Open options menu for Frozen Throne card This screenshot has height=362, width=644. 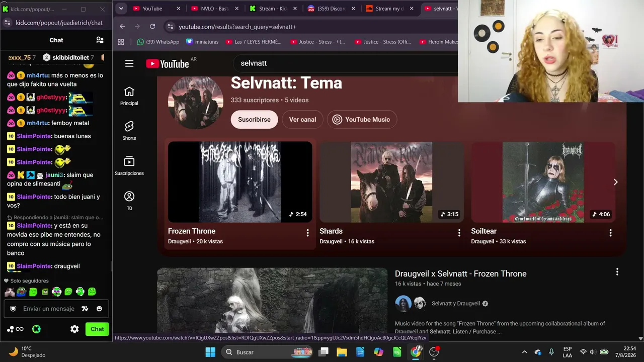click(x=307, y=233)
